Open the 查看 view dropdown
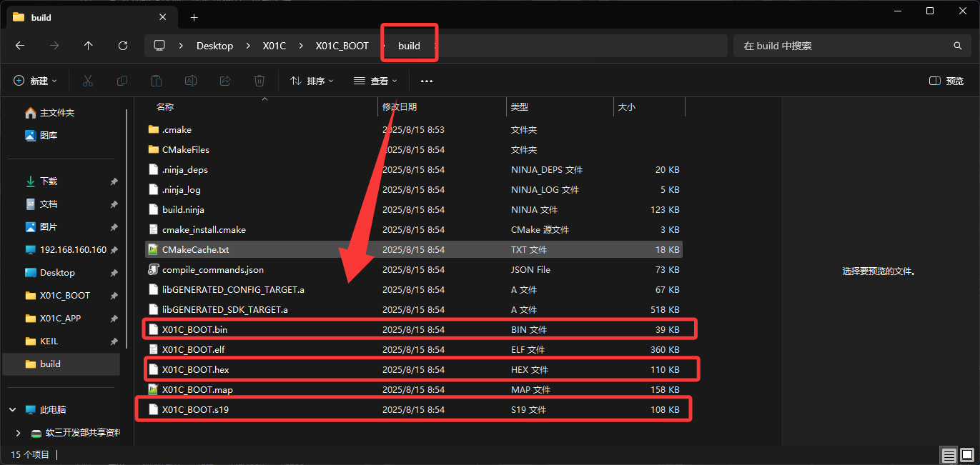The width and height of the screenshot is (980, 465). 375,81
